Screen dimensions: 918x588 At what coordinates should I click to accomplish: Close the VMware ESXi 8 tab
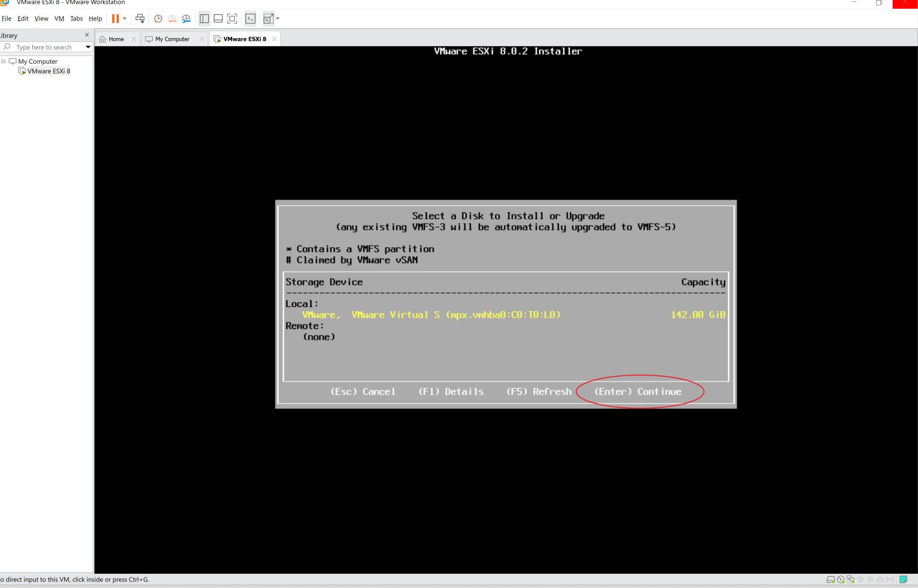click(x=274, y=39)
